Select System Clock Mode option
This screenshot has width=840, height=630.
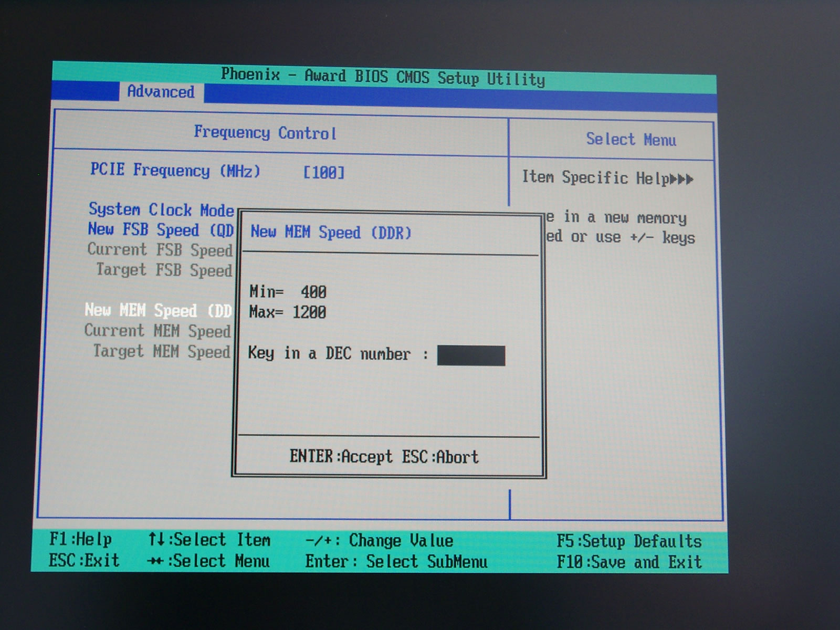point(161,209)
